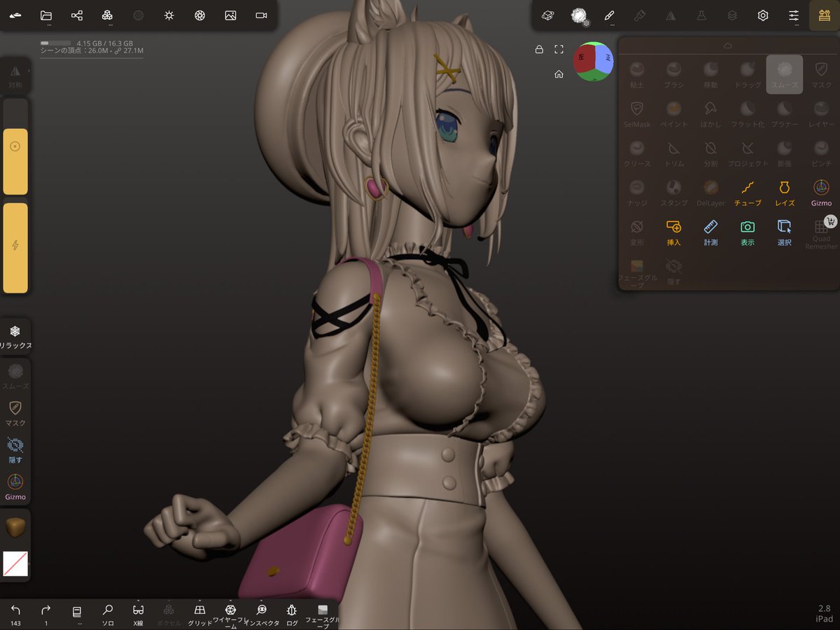Viewport: 840px width, 630px height.
Task: Click the orientation cube to change view
Action: pyautogui.click(x=593, y=62)
